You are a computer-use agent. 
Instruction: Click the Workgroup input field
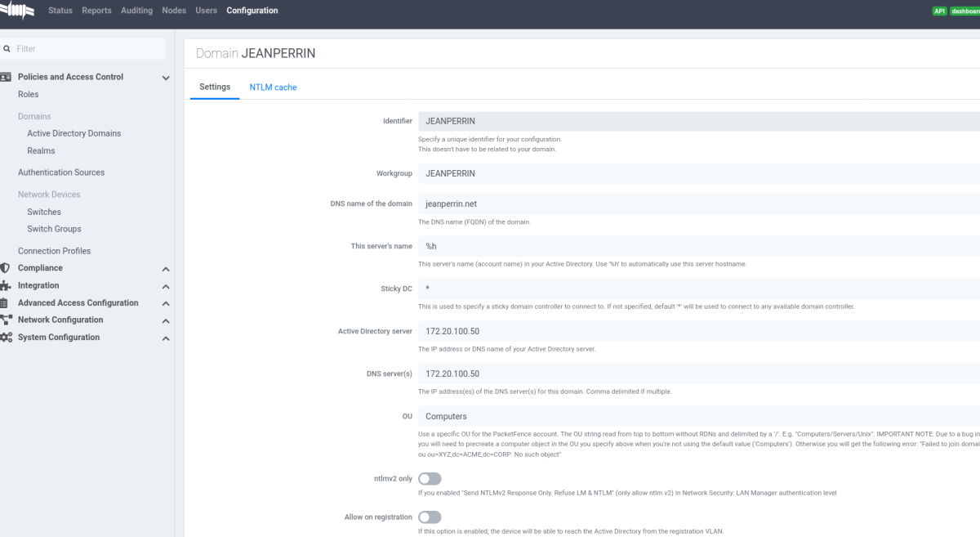click(699, 173)
